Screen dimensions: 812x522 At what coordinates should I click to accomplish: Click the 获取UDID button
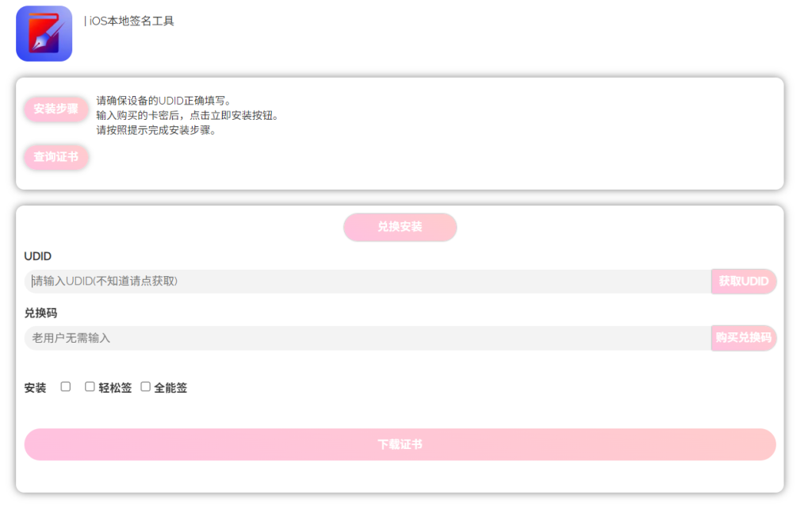(744, 282)
